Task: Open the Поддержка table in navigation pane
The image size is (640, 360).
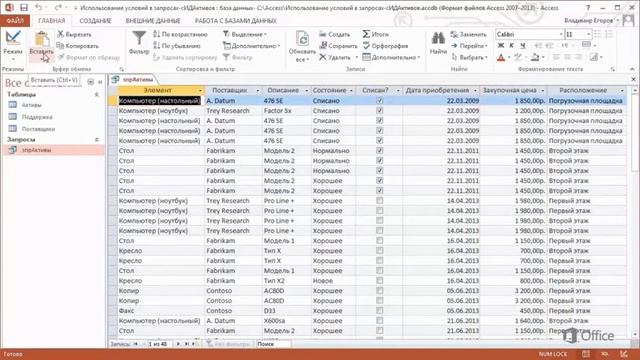Action: [37, 117]
